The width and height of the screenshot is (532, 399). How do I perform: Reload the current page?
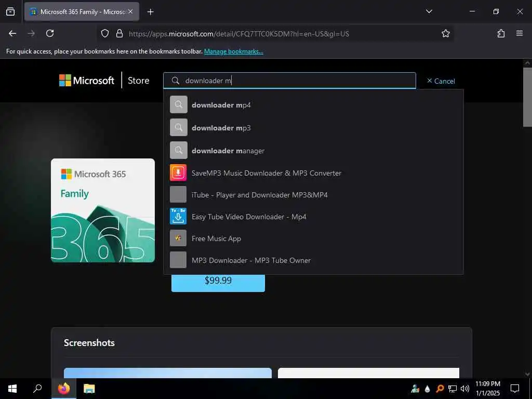50,33
